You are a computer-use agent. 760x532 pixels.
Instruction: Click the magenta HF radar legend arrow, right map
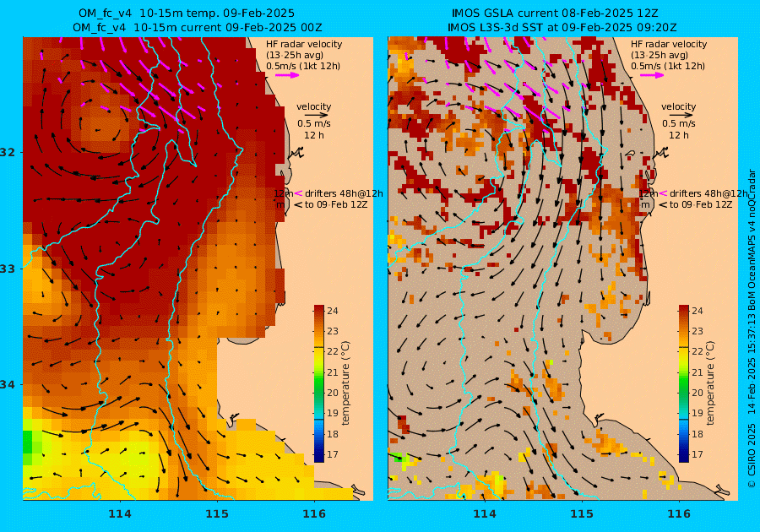click(x=652, y=75)
